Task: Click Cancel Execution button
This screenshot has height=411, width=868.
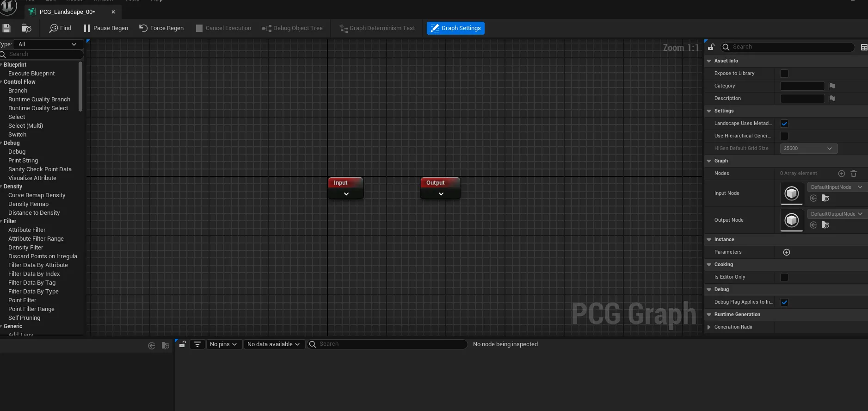Action: tap(223, 28)
